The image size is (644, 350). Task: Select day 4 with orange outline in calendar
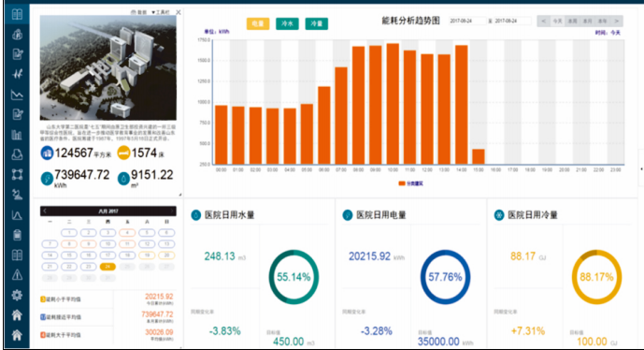click(x=127, y=233)
